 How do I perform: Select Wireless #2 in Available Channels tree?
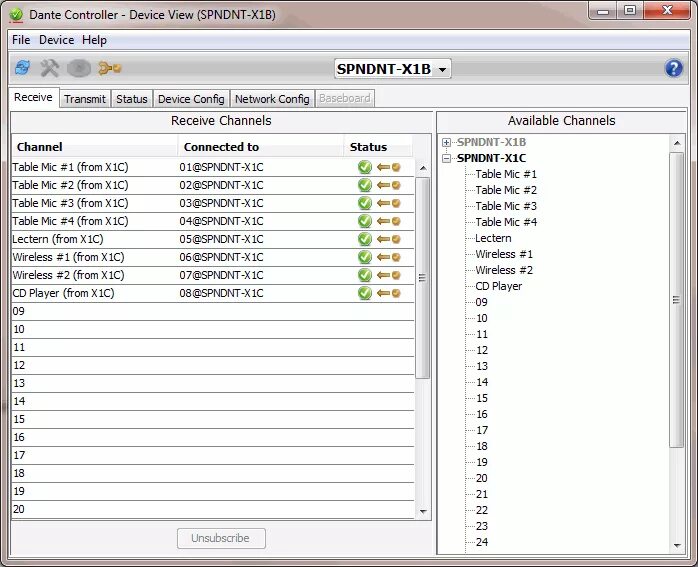(504, 271)
